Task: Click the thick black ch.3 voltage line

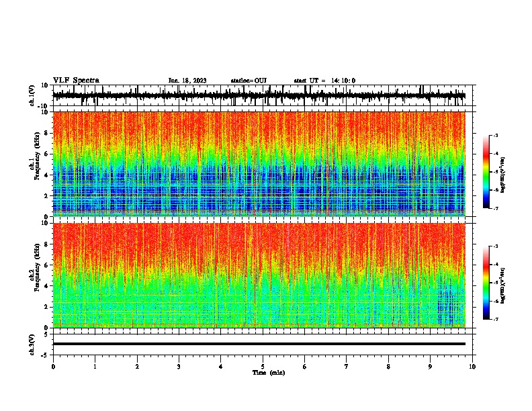Action: (x=259, y=344)
